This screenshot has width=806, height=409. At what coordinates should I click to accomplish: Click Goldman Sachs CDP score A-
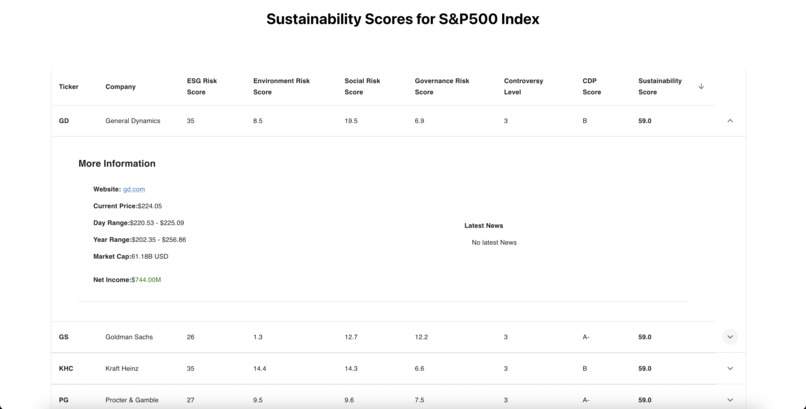586,337
